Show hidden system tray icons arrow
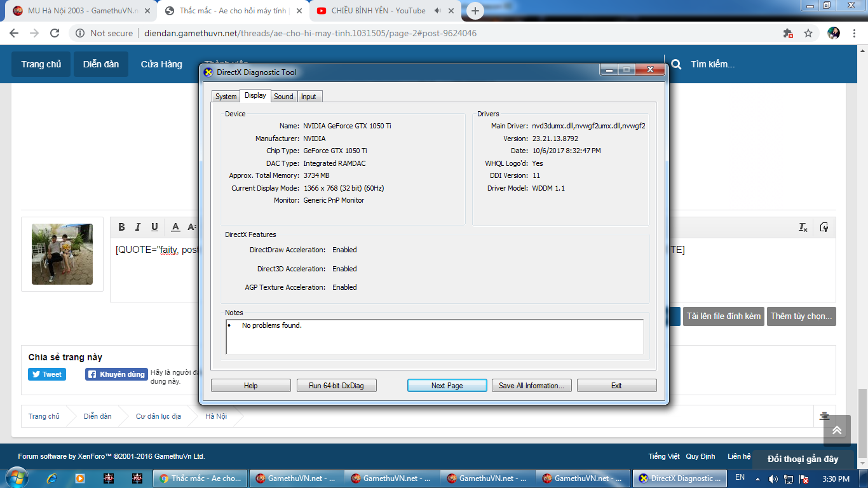 click(757, 478)
